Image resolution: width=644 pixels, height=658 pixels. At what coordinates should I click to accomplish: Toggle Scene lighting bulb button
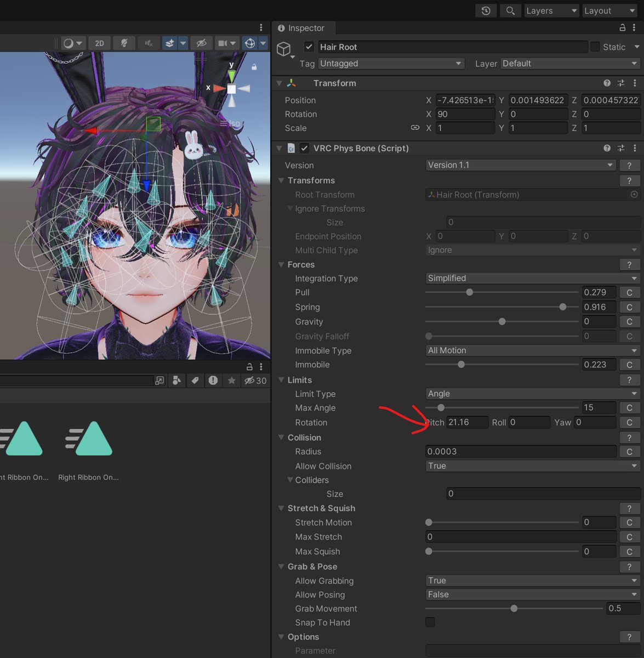point(124,43)
